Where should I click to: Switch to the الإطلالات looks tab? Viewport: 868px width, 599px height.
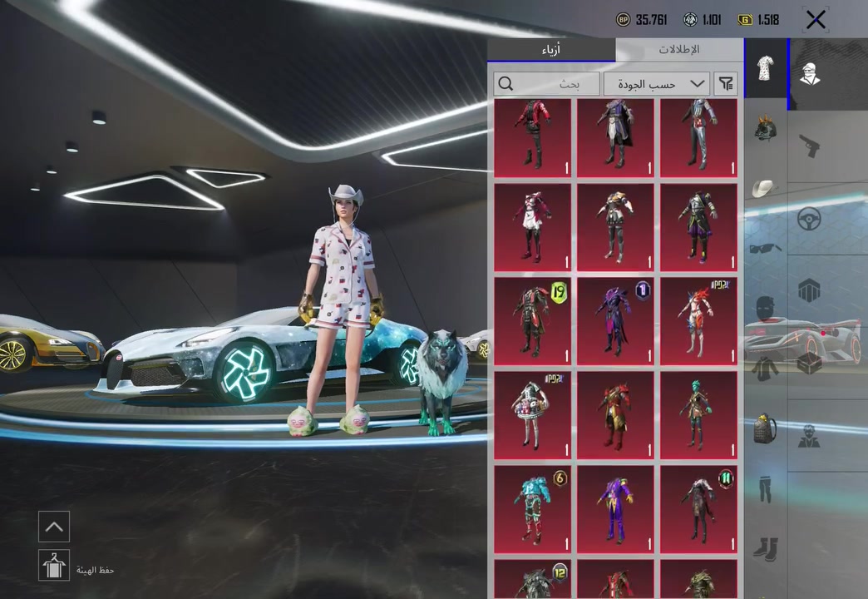[x=679, y=50]
